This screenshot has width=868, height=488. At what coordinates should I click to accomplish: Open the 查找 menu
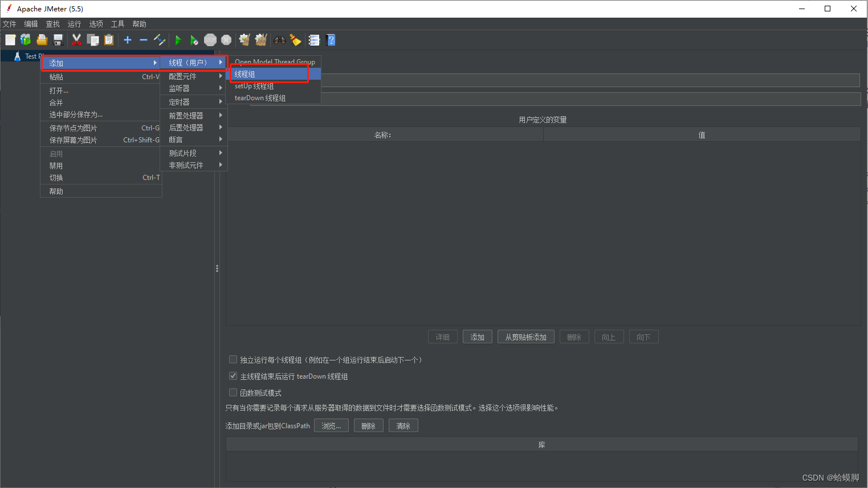point(52,24)
